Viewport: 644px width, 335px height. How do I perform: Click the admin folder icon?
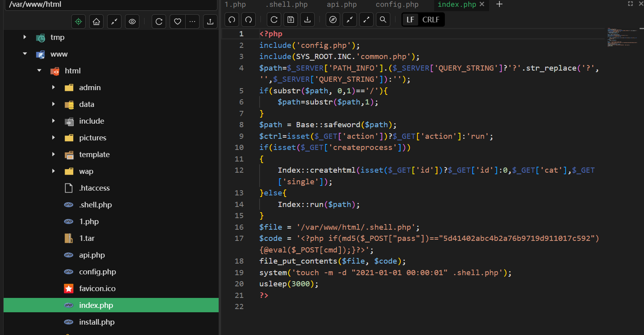pos(69,87)
